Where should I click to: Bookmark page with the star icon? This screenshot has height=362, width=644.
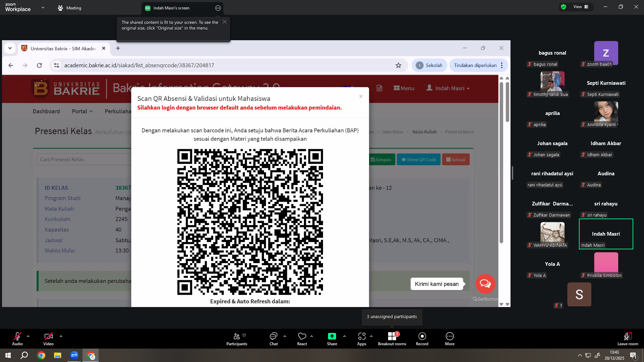click(398, 65)
